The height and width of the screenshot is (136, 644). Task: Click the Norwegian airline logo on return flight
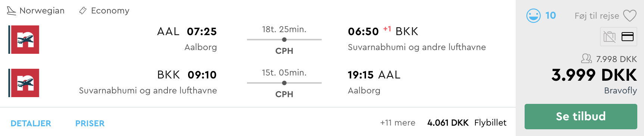tap(24, 83)
